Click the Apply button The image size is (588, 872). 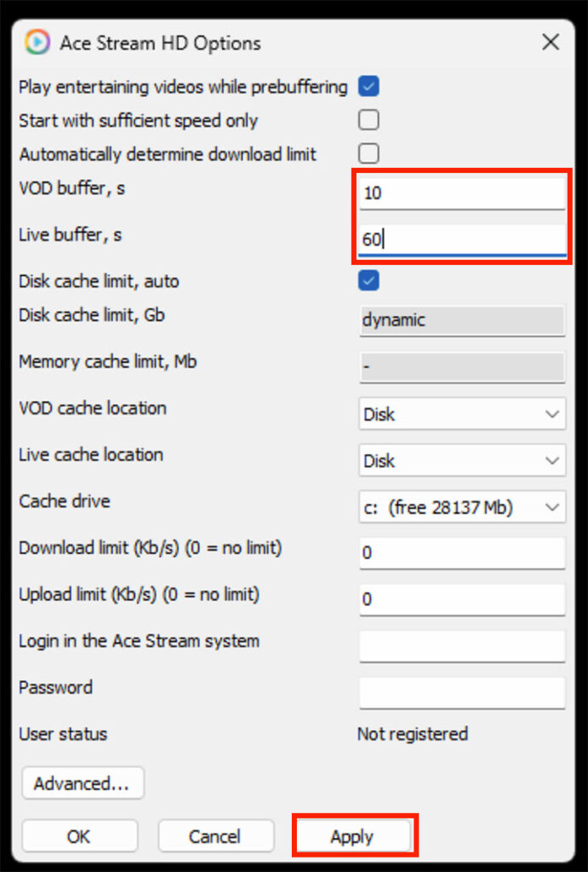(355, 835)
